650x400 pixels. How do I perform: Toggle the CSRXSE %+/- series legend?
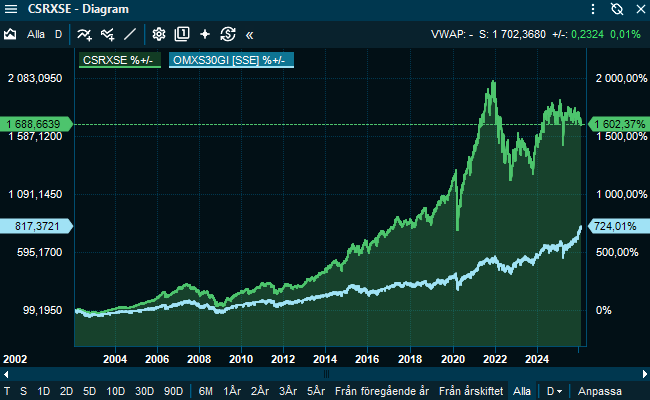[119, 60]
